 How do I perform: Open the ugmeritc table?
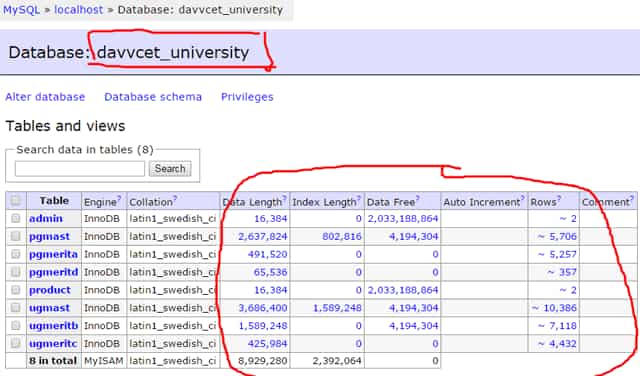pos(53,344)
